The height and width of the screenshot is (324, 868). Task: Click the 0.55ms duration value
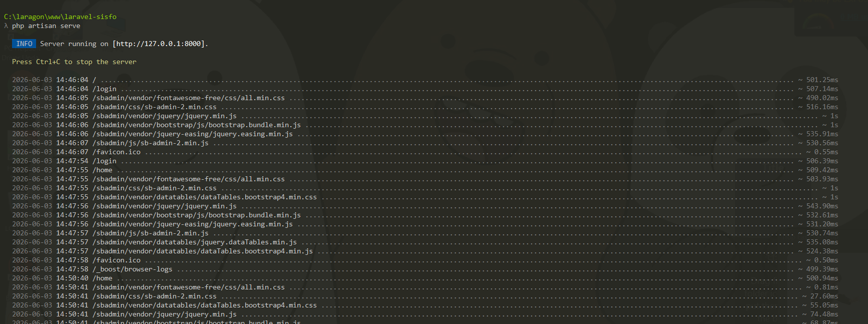(x=826, y=152)
